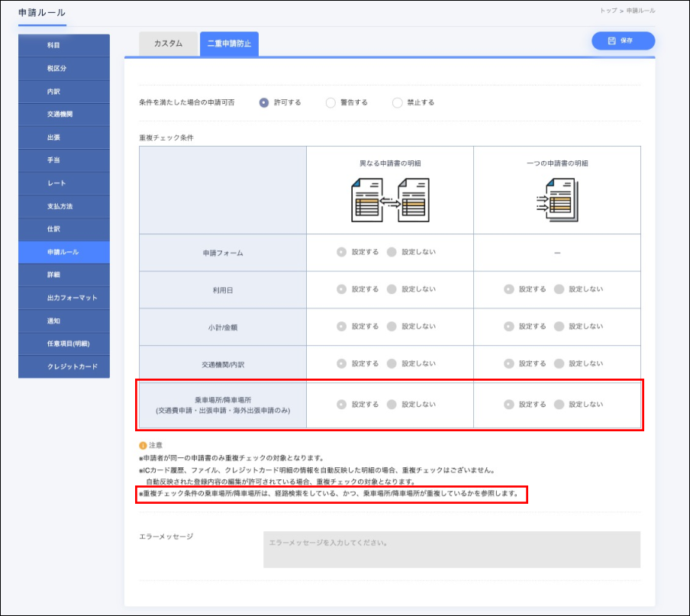Go to 交通機関 in the sidebar
The image size is (690, 616).
(64, 114)
